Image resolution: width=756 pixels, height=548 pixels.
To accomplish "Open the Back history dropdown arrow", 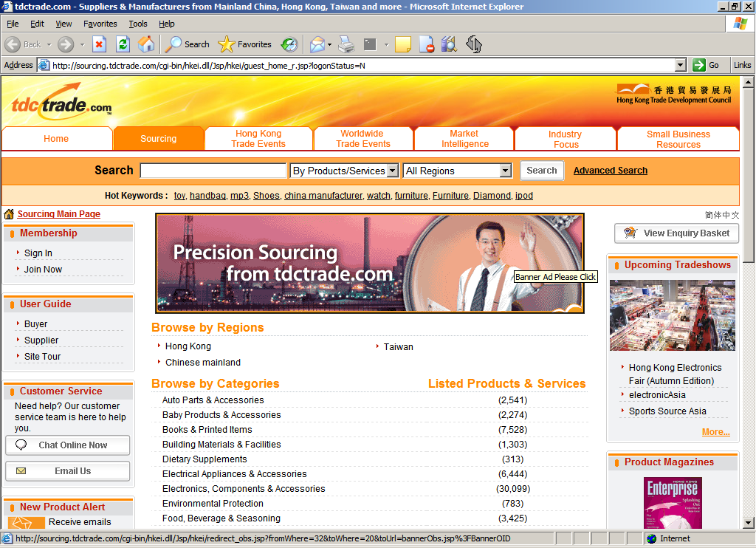I will coord(49,45).
